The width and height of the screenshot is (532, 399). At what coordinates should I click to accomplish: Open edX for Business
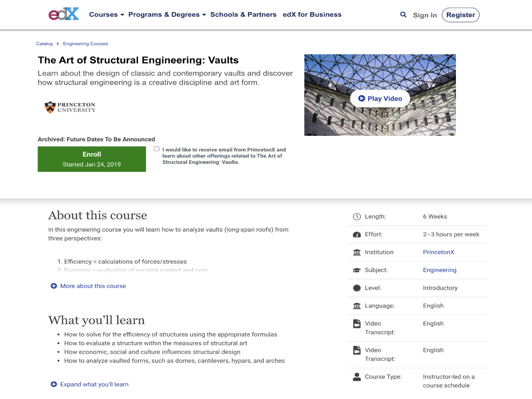tap(312, 15)
